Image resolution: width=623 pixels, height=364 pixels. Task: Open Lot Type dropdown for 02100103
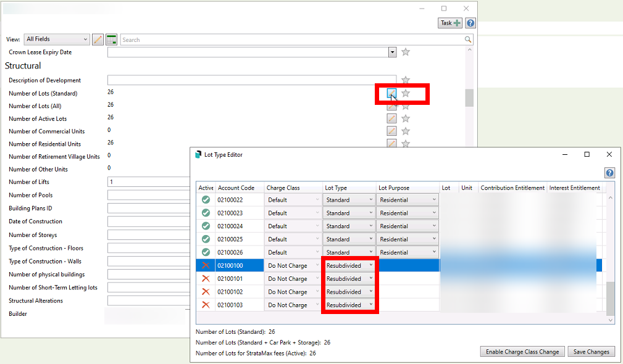pyautogui.click(x=349, y=304)
